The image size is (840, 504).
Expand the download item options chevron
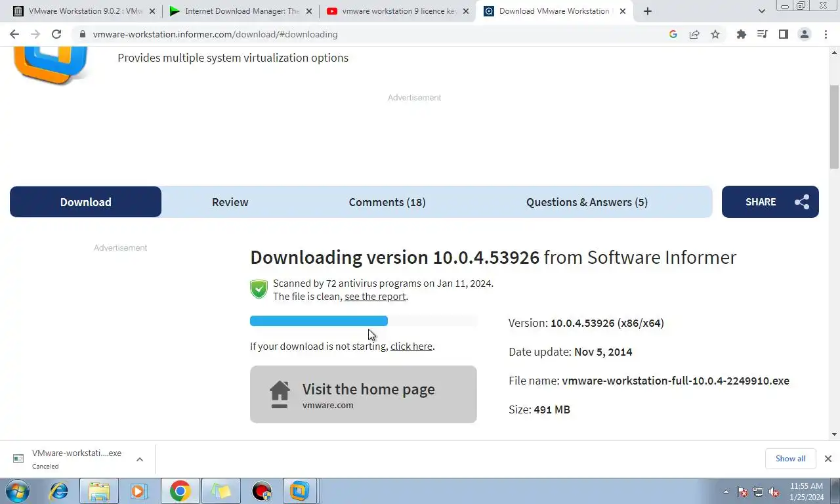click(x=140, y=459)
